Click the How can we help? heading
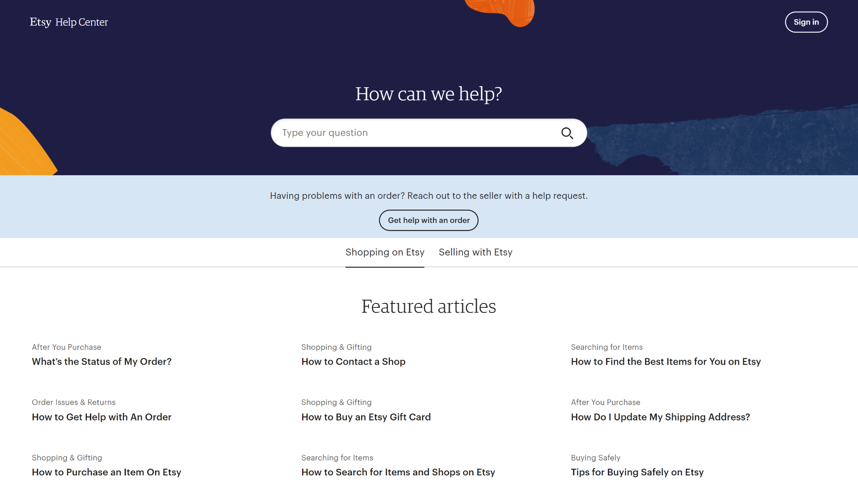This screenshot has width=858, height=504. [429, 94]
